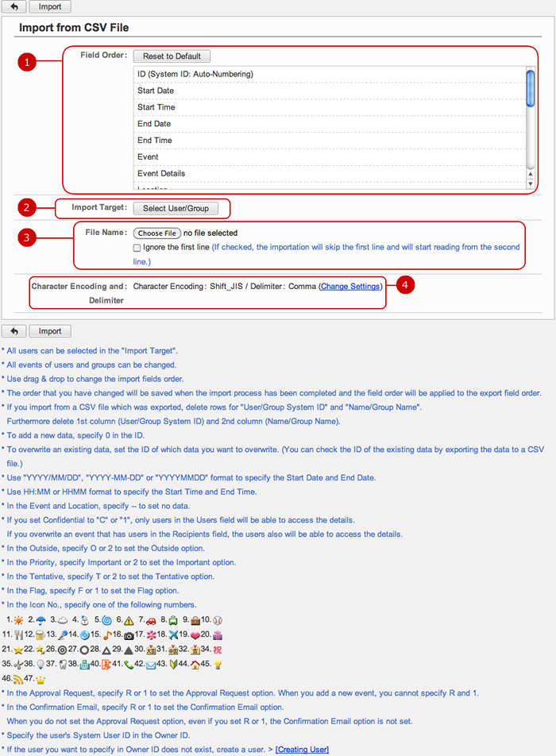Click the red celebration kanji icon numbered 34
The width and height of the screenshot is (556, 756).
218,650
